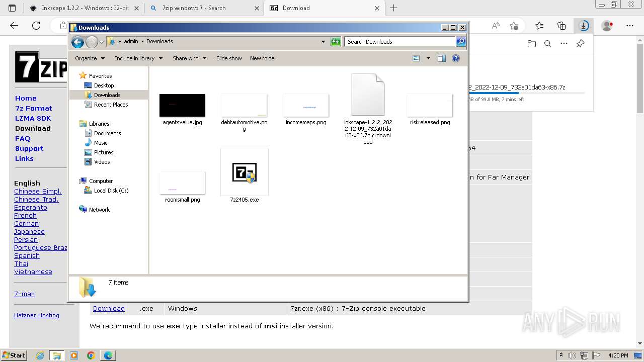Open Edge Settings and more menu
Viewport: 644px width, 362px height.
(x=630, y=26)
